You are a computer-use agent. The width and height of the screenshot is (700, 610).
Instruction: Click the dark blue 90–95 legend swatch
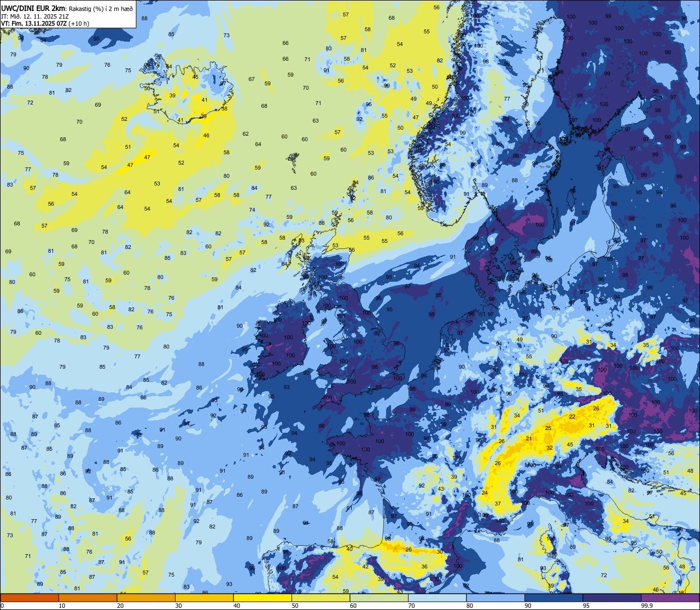[x=553, y=597]
